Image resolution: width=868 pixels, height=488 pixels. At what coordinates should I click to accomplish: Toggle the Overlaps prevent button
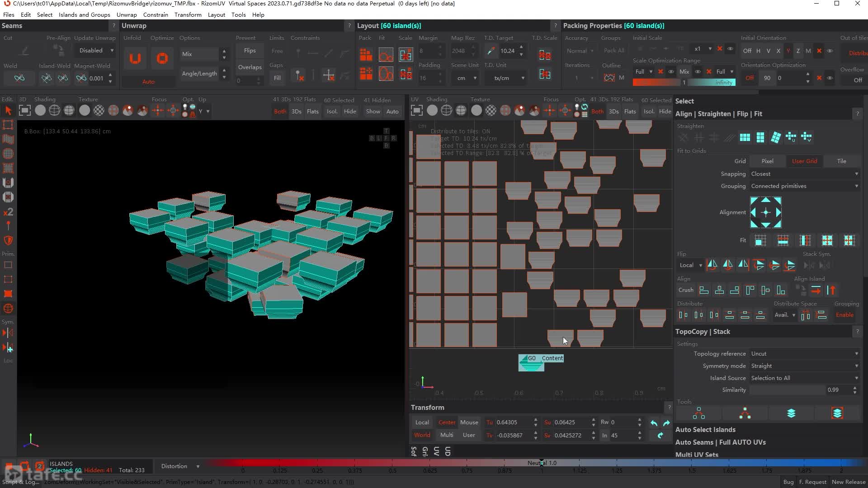pos(250,67)
